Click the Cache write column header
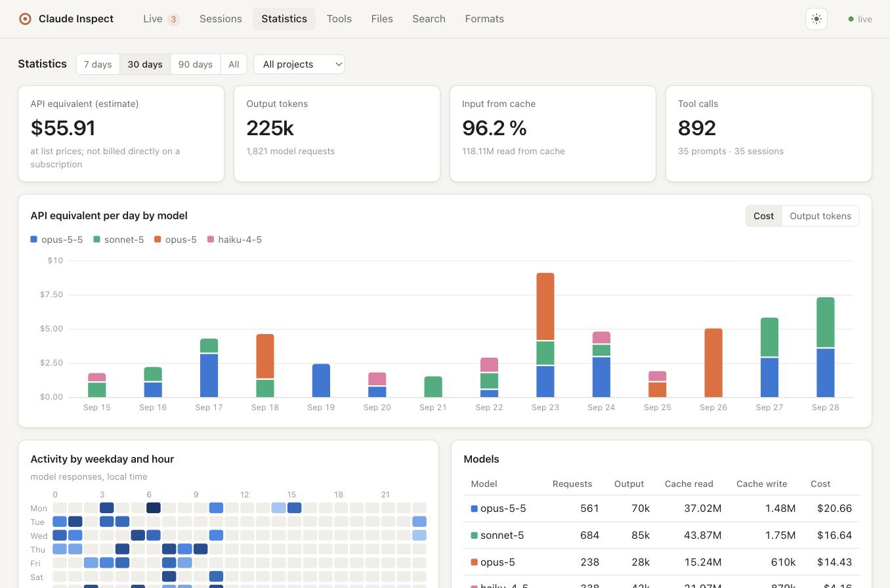Screen dimensions: 890x588 coord(761,484)
